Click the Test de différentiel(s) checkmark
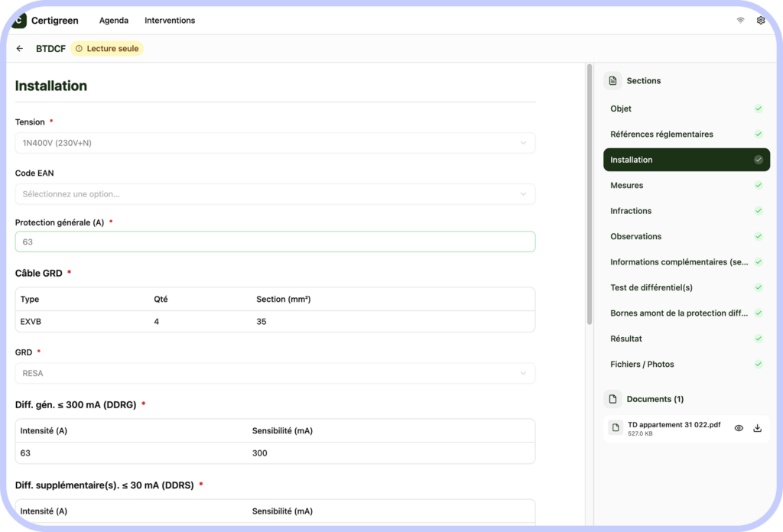Screen dimensions: 783x532 [759, 287]
